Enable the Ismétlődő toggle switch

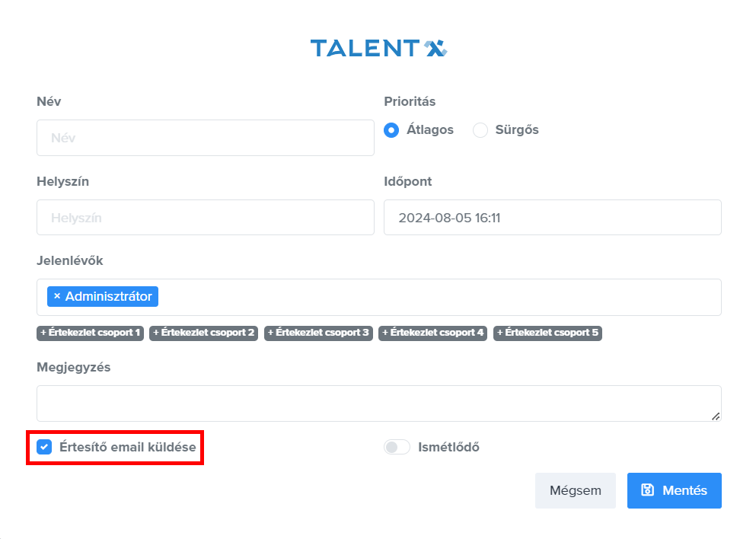point(397,447)
